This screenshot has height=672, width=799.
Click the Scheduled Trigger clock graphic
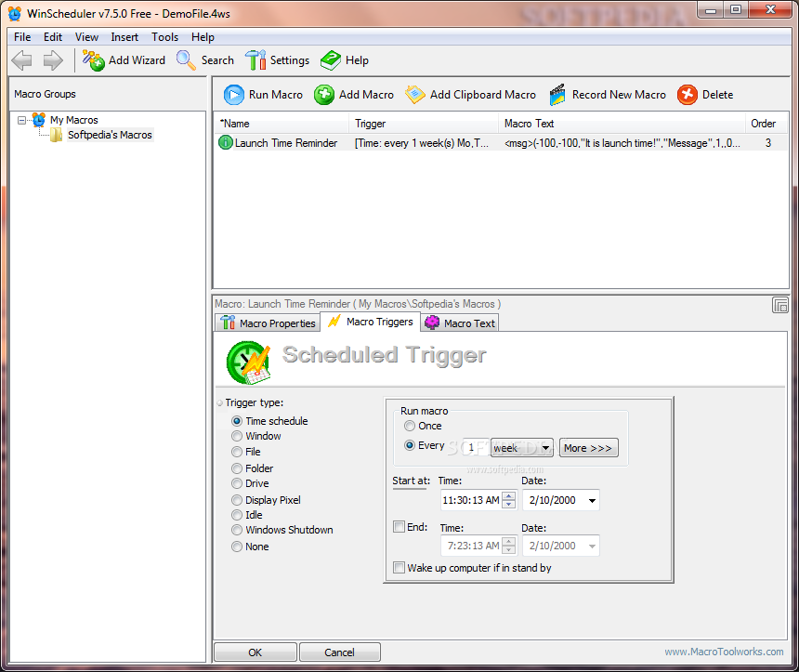(249, 362)
